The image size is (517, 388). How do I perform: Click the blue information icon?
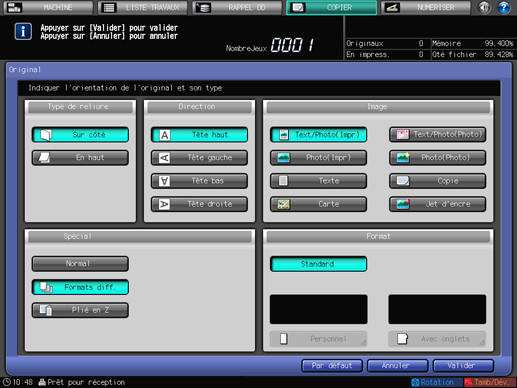coord(23,32)
